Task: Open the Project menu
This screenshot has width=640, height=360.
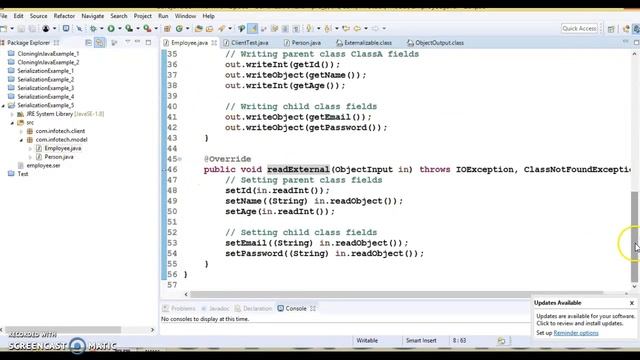Action: 142,16
